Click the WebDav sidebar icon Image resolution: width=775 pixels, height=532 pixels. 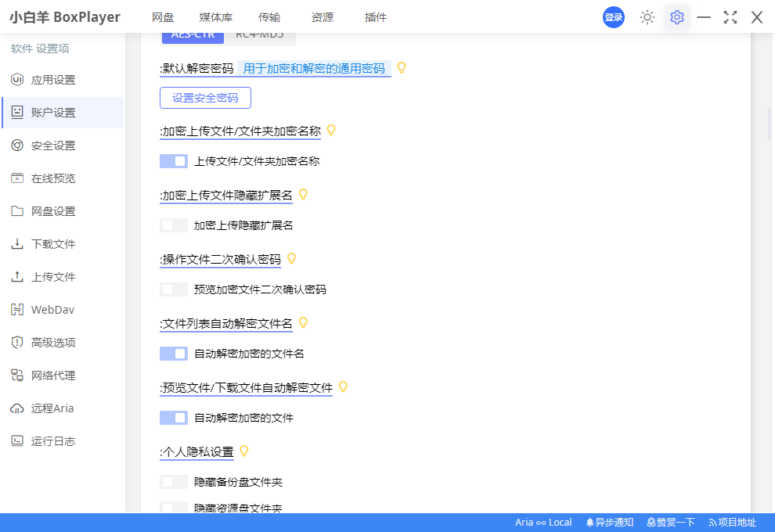(x=17, y=309)
